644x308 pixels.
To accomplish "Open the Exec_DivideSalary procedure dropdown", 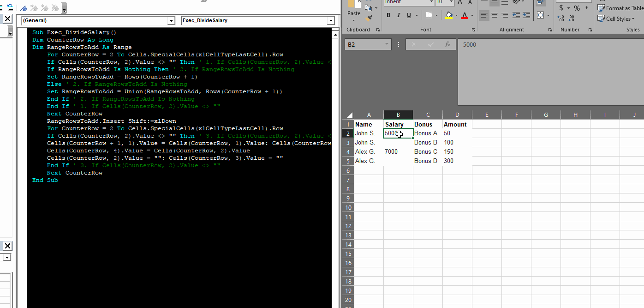I will coord(330,21).
